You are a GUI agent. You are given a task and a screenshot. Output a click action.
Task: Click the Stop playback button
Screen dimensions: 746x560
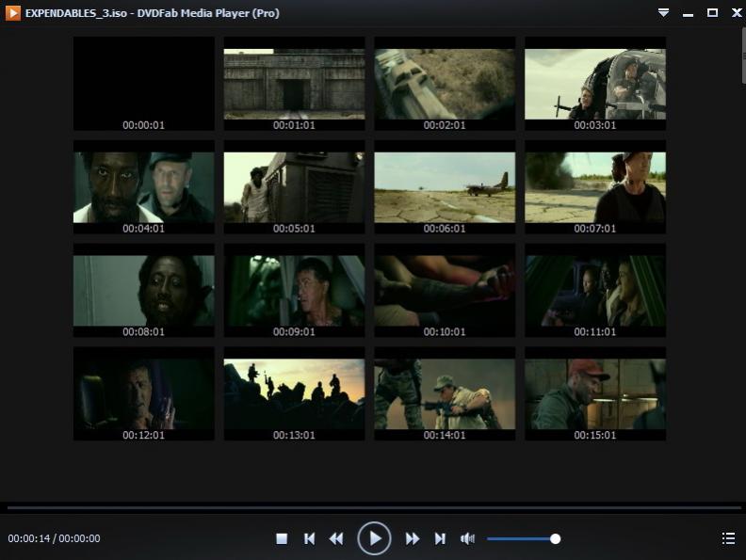(x=282, y=538)
